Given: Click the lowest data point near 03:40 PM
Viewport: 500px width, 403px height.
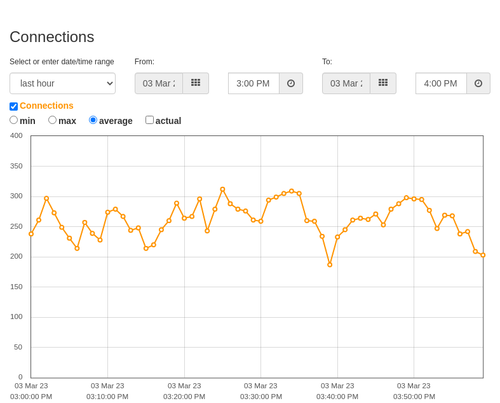Looking at the screenshot, I should pos(330,265).
